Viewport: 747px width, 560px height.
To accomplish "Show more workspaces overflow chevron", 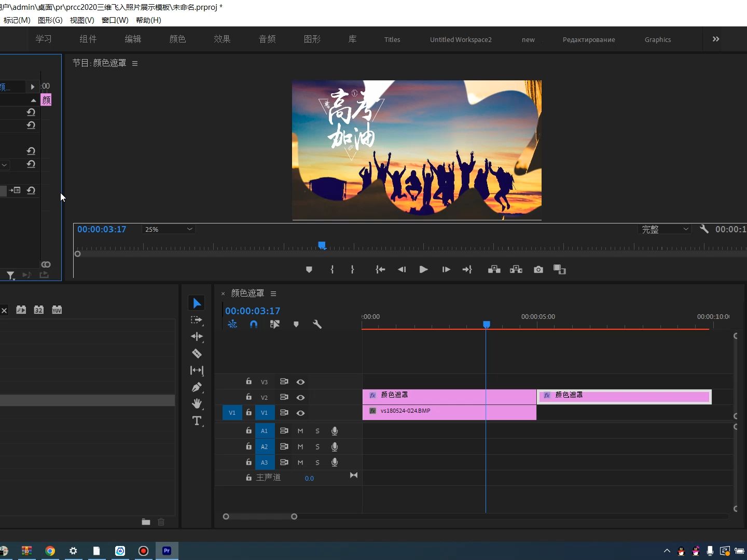I will tap(716, 39).
